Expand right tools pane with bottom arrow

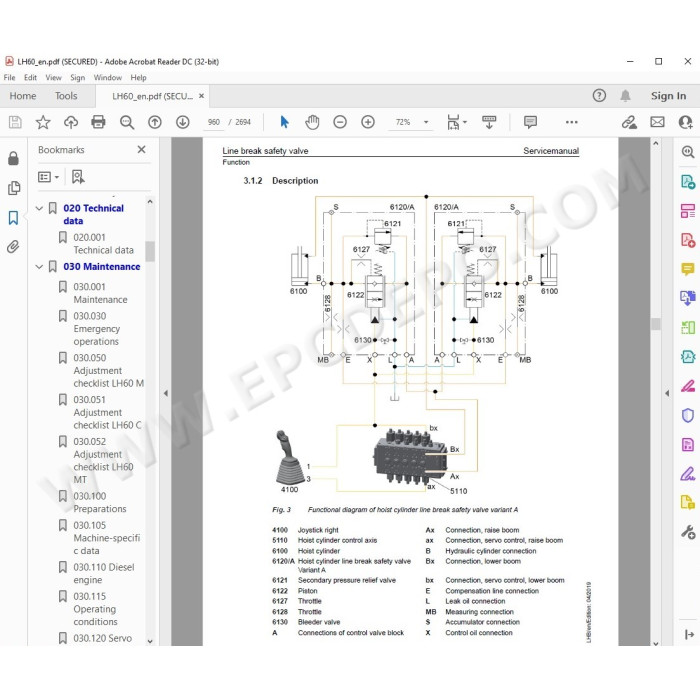click(689, 634)
